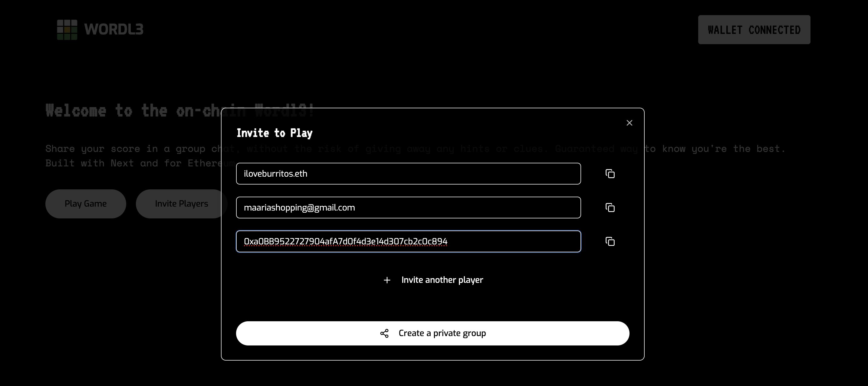Click the copy icon next to email address
This screenshot has width=868, height=386.
610,208
